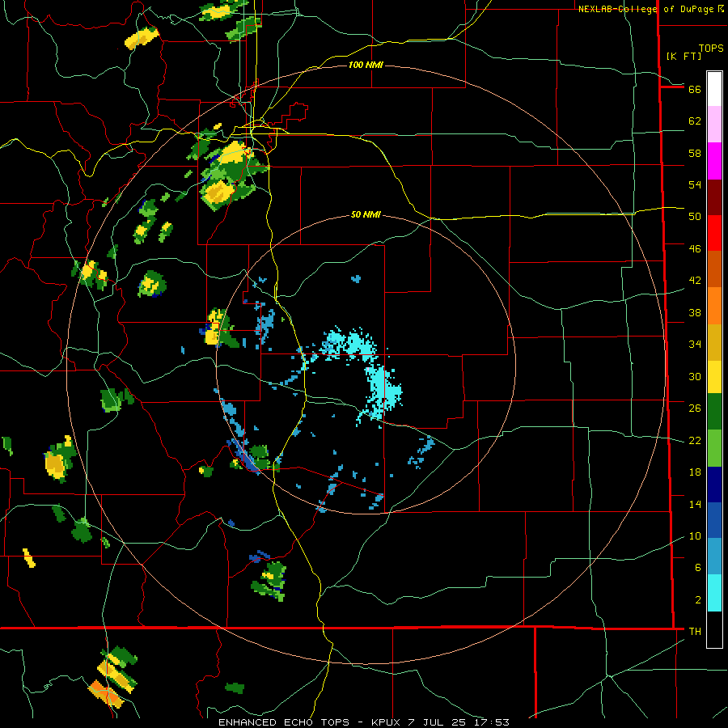
Task: Click the legend value "46"
Action: point(695,249)
